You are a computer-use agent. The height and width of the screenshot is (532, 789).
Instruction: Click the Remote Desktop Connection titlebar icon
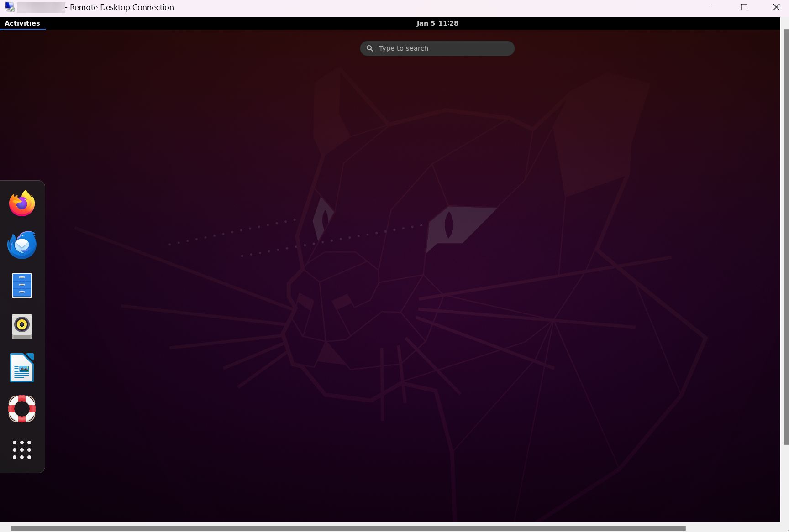tap(10, 7)
